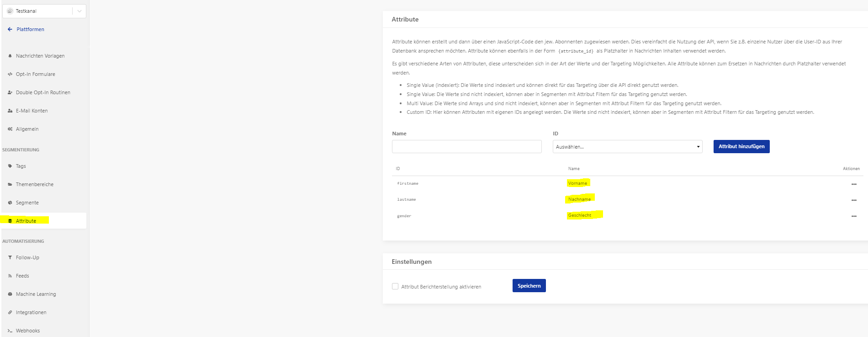Click the RSS icon beside Feeds
Image resolution: width=868 pixels, height=337 pixels.
tap(10, 276)
